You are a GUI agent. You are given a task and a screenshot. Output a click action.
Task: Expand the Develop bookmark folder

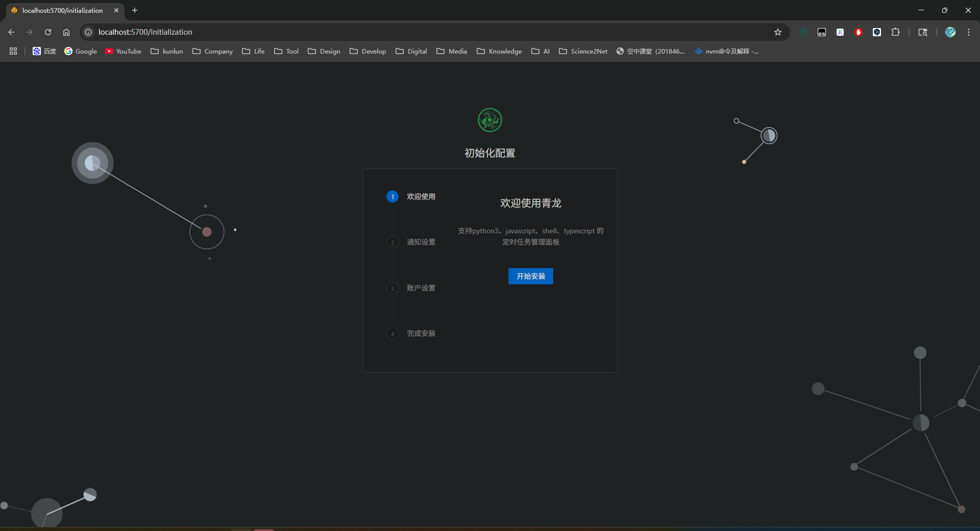click(x=368, y=51)
